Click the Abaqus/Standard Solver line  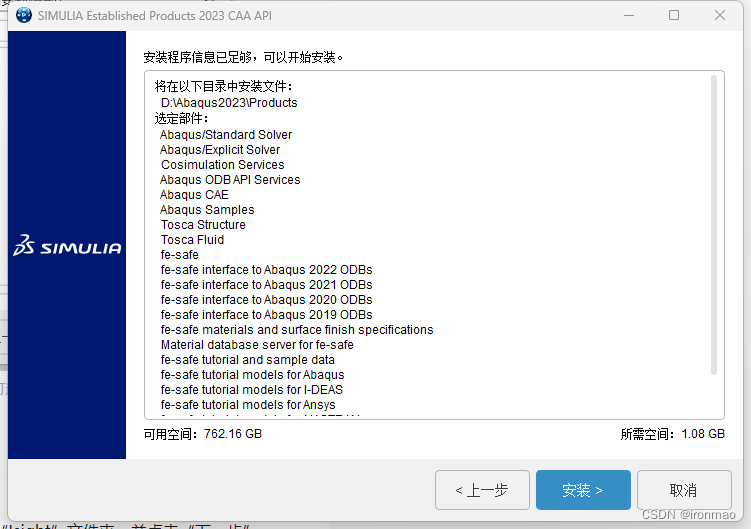[226, 135]
